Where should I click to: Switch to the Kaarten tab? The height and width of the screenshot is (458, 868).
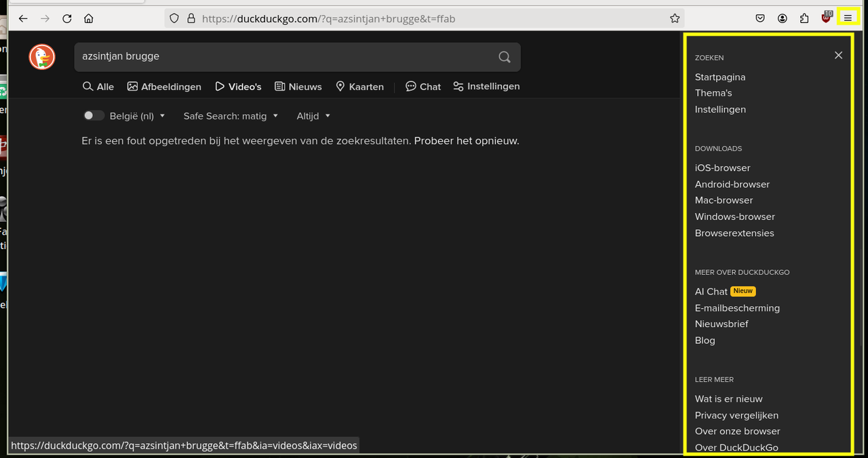point(359,87)
